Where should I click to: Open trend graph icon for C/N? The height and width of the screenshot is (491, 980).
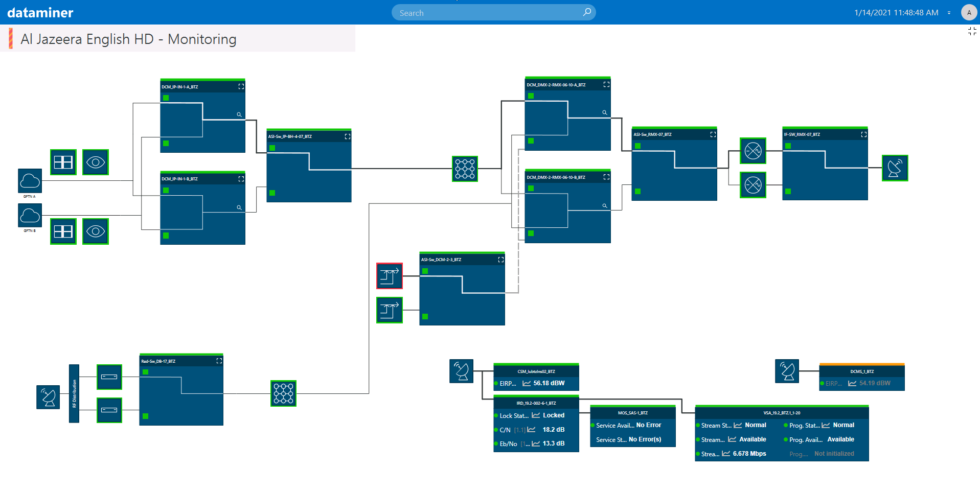tap(531, 430)
